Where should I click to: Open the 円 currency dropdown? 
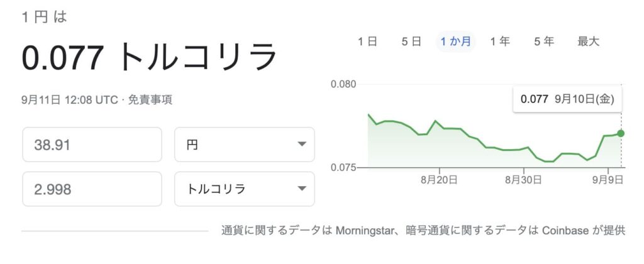[x=245, y=145]
